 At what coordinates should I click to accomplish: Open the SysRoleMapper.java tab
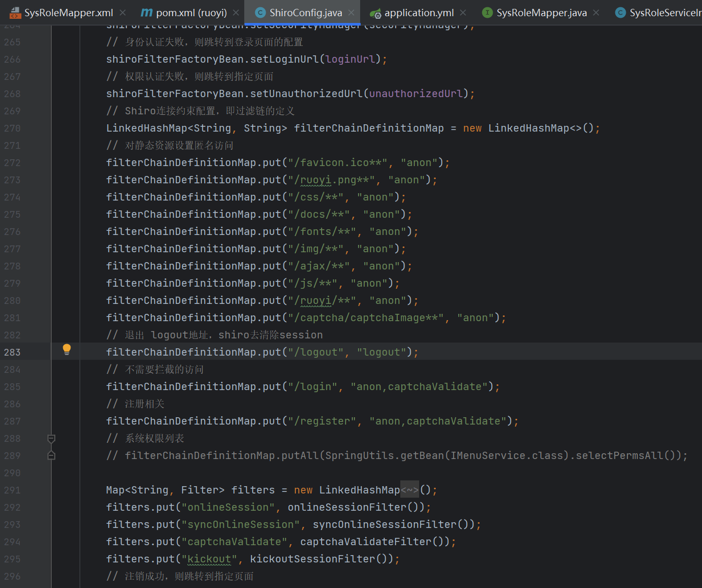pyautogui.click(x=541, y=13)
